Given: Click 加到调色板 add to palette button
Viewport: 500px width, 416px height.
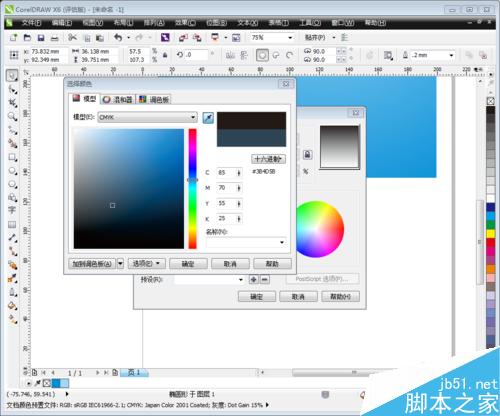Looking at the screenshot, I should tap(92, 264).
